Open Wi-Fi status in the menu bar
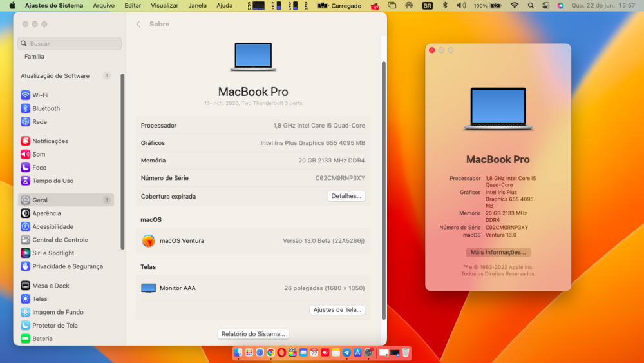The height and width of the screenshot is (363, 644). pos(514,5)
